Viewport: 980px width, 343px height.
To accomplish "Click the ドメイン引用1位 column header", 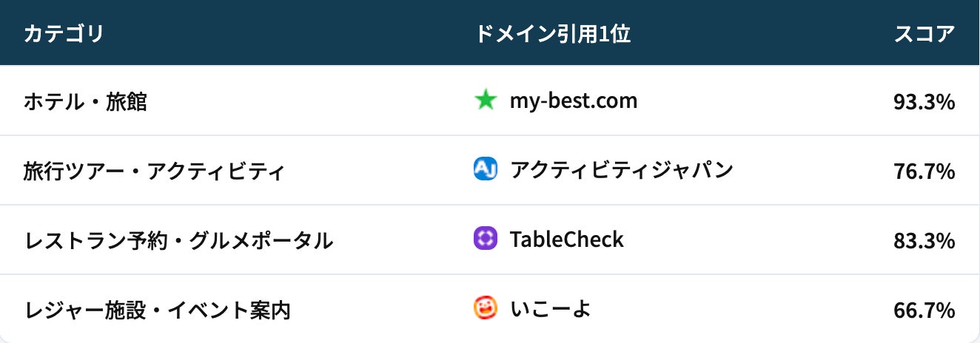I will tap(553, 34).
